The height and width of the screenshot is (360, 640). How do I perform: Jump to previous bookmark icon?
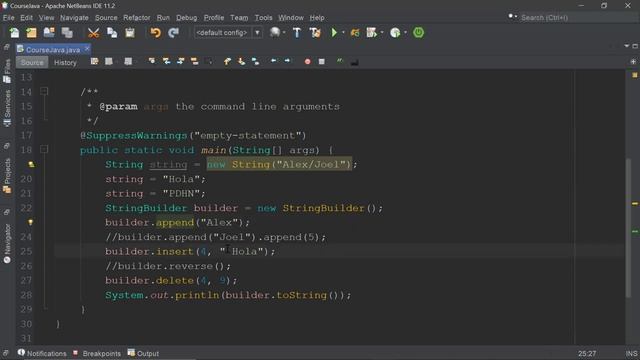click(x=227, y=61)
